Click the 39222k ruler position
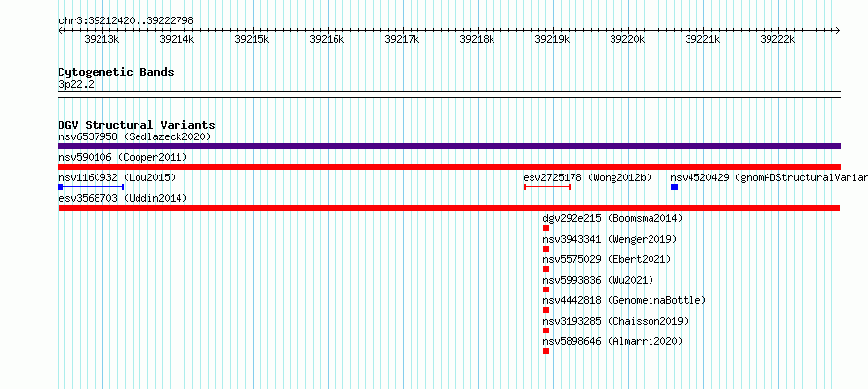The height and width of the screenshot is (389, 868). click(x=777, y=39)
